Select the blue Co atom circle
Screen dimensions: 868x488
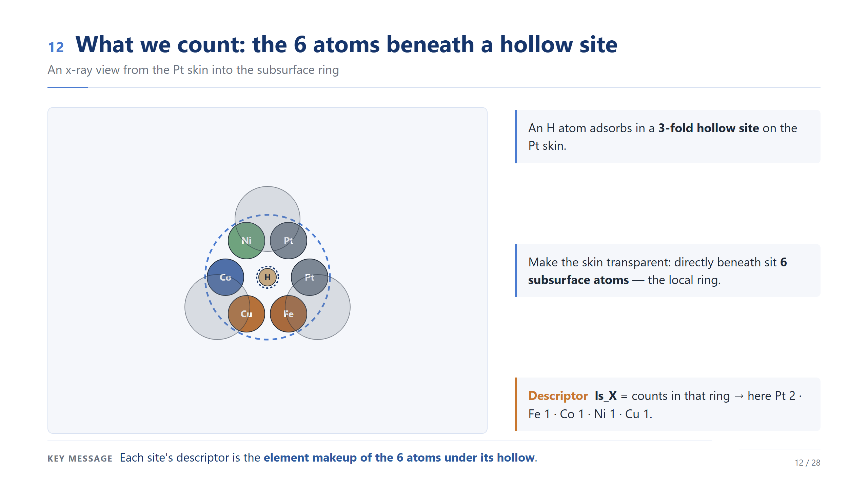[225, 277]
